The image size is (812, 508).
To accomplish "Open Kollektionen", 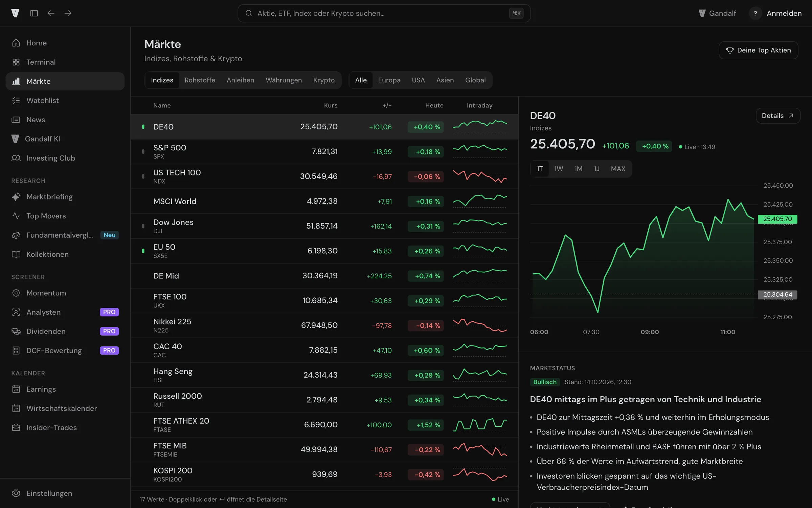I will click(65, 254).
